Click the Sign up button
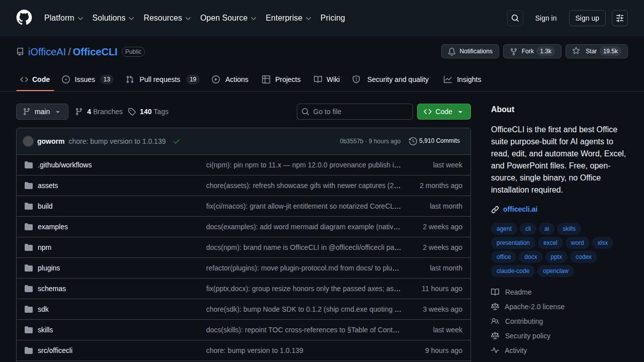Viewport: 644px width, 362px height. 587,18
